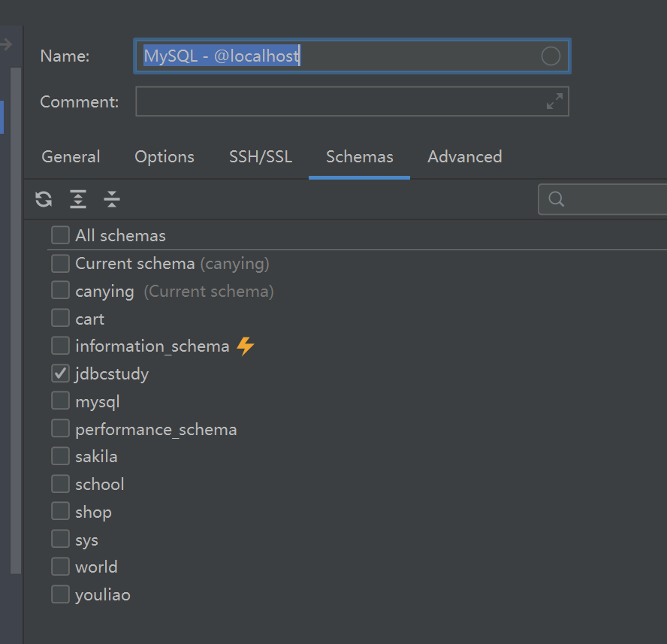Click the Expand All icon

78,199
